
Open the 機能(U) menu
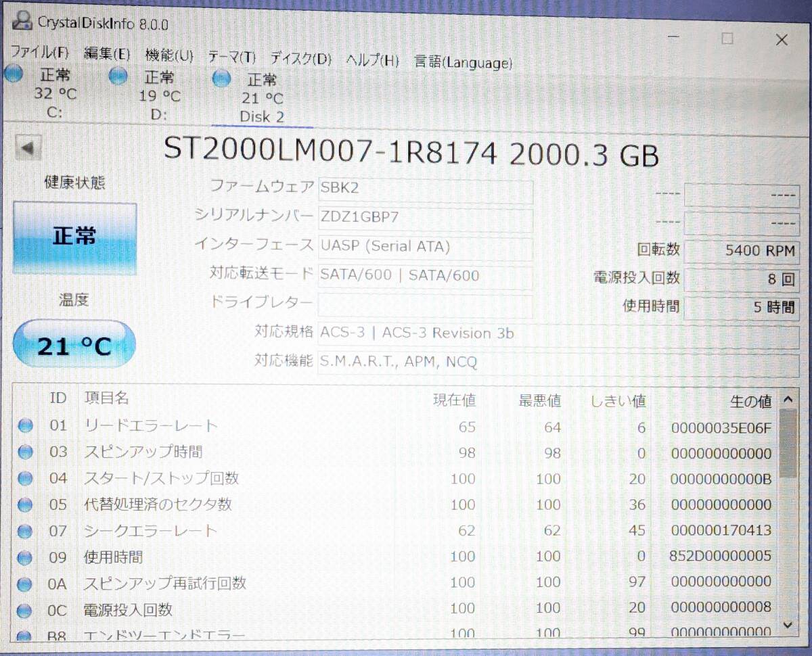click(x=169, y=56)
